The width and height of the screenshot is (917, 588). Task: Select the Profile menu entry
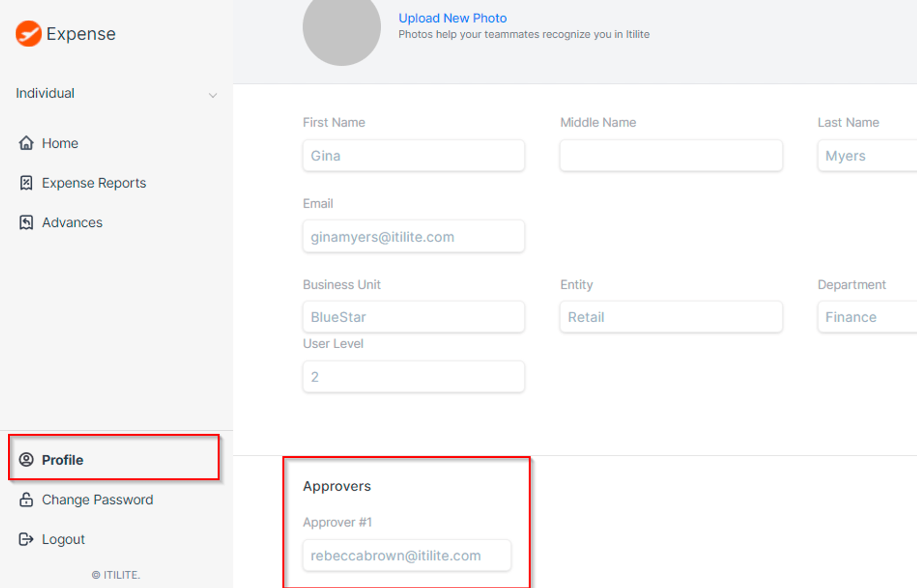tap(114, 457)
